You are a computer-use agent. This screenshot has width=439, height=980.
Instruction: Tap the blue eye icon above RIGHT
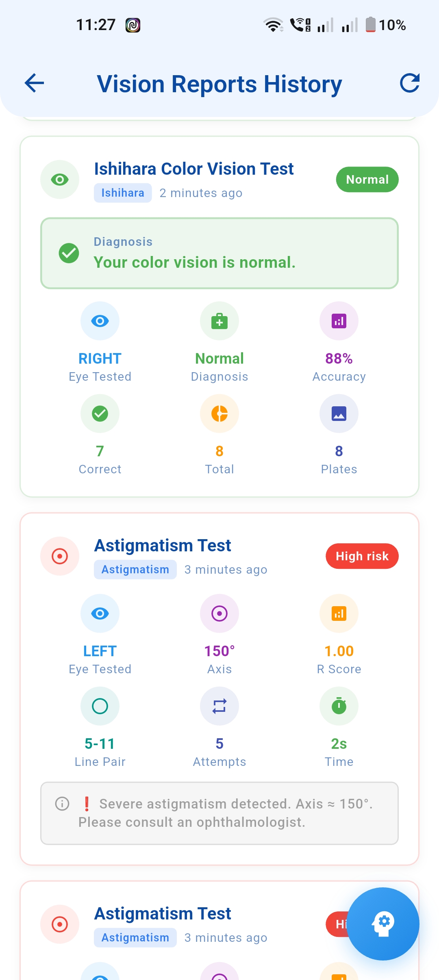click(100, 321)
